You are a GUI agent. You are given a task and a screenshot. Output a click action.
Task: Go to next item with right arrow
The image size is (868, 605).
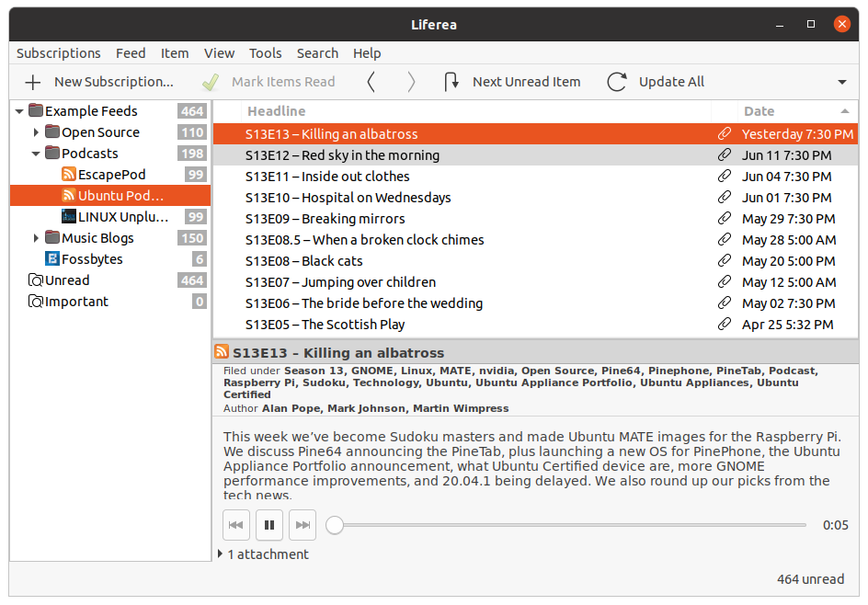click(x=411, y=83)
